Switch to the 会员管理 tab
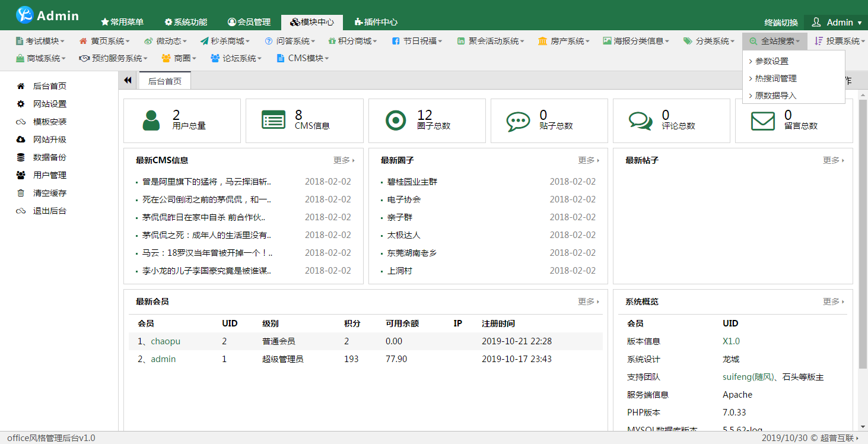Screen dimensions: 868x444 249,22
